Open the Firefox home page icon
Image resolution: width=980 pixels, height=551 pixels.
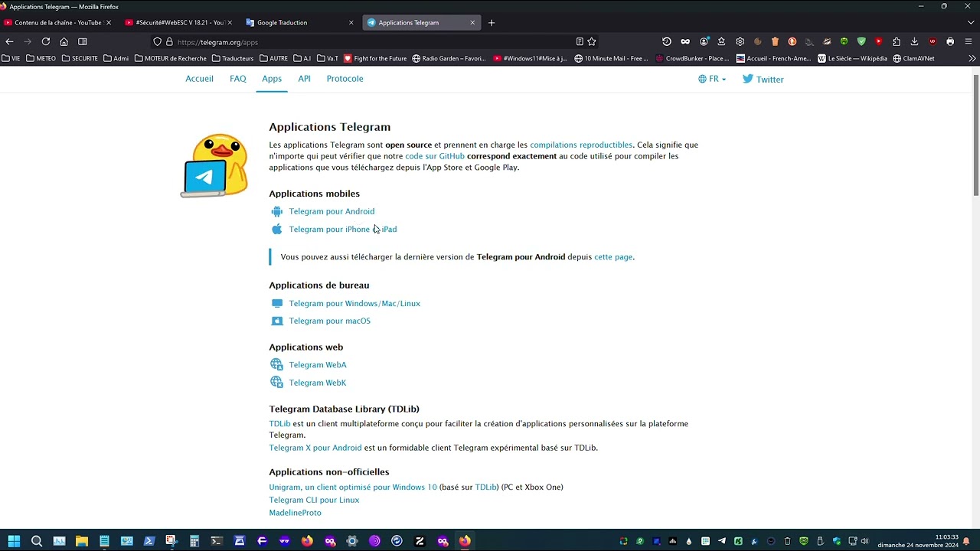(64, 41)
